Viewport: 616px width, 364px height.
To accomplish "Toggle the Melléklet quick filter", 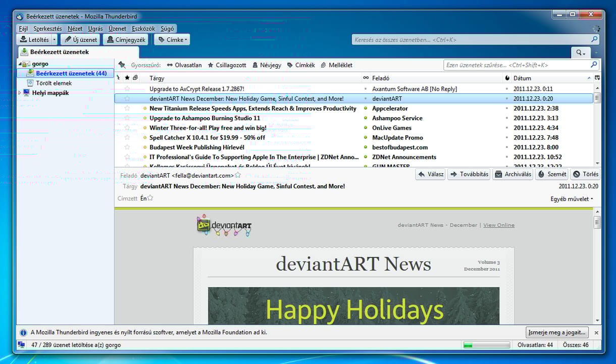I will [x=336, y=65].
